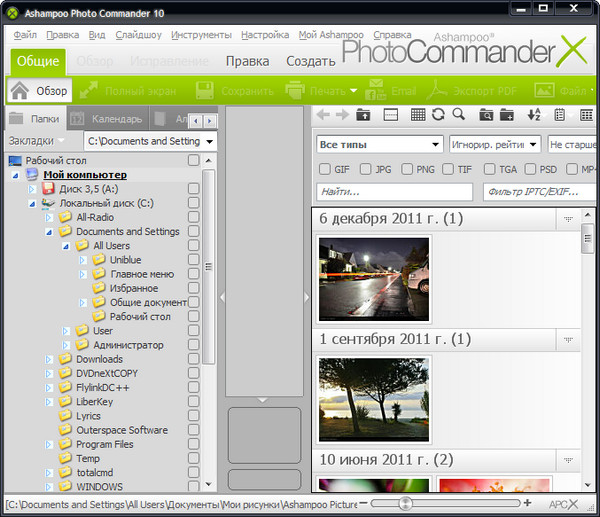Switch to the Календарь tab
The image size is (600, 517).
110,119
